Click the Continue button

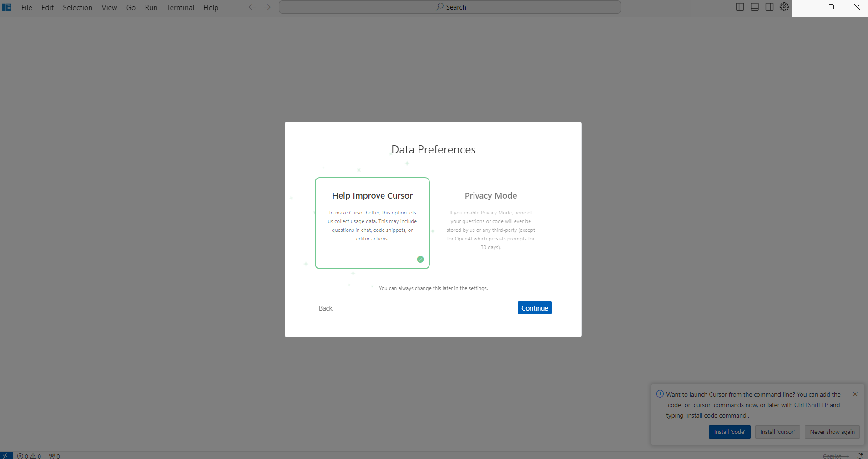pyautogui.click(x=535, y=308)
